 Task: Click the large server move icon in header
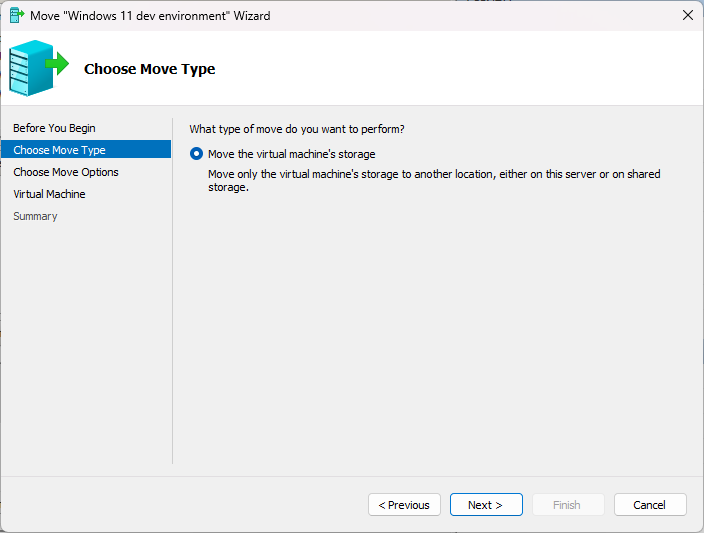(x=38, y=68)
